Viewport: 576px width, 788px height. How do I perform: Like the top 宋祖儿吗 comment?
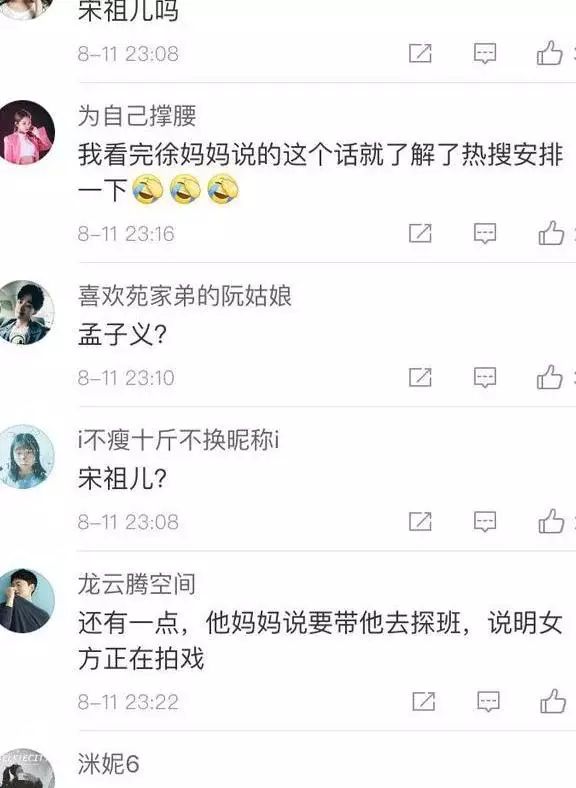coord(550,53)
